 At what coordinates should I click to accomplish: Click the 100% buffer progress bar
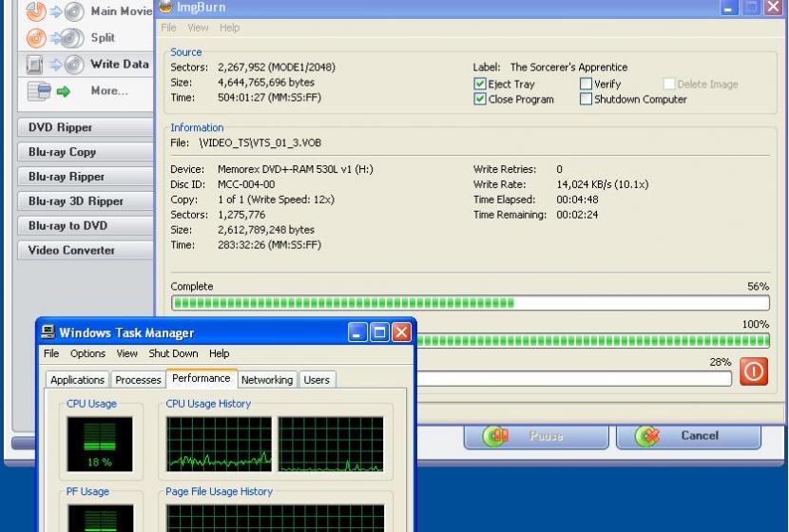[x=593, y=340]
